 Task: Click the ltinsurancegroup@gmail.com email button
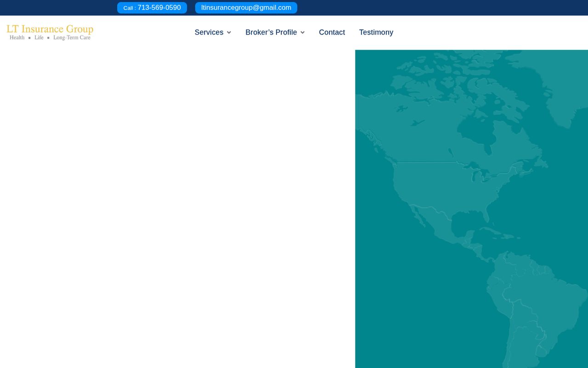[x=246, y=8]
